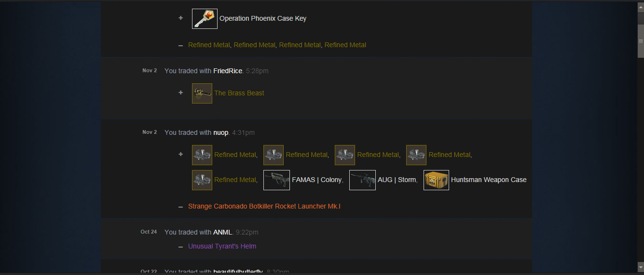This screenshot has width=644, height=275.
Task: Click the vertical scrollbar thumb
Action: 641,41
